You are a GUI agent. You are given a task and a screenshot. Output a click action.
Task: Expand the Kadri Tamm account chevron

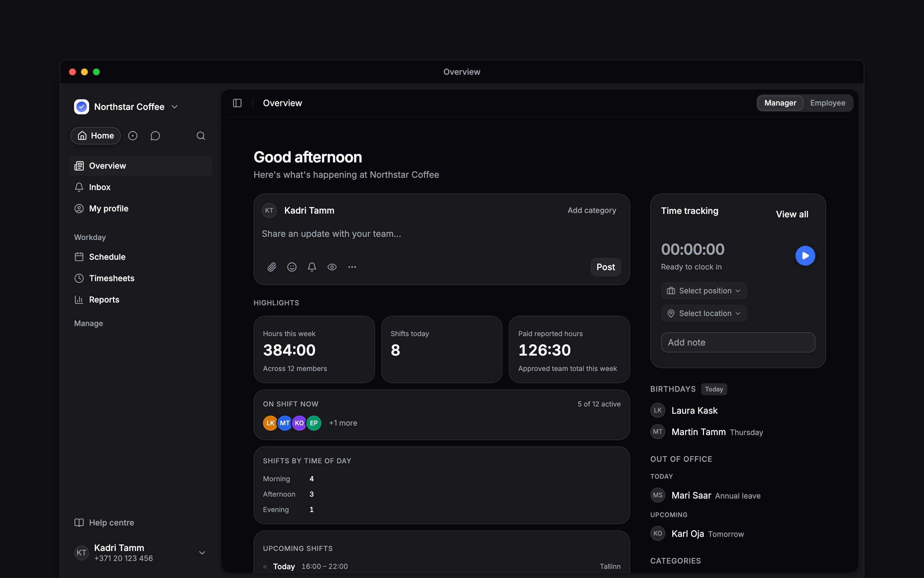[202, 553]
